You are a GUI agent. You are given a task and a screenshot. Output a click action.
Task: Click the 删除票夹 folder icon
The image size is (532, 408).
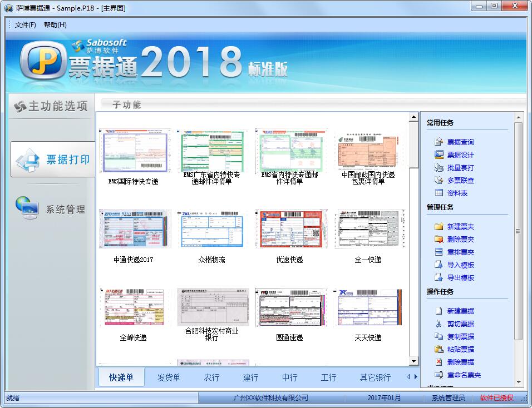[439, 239]
